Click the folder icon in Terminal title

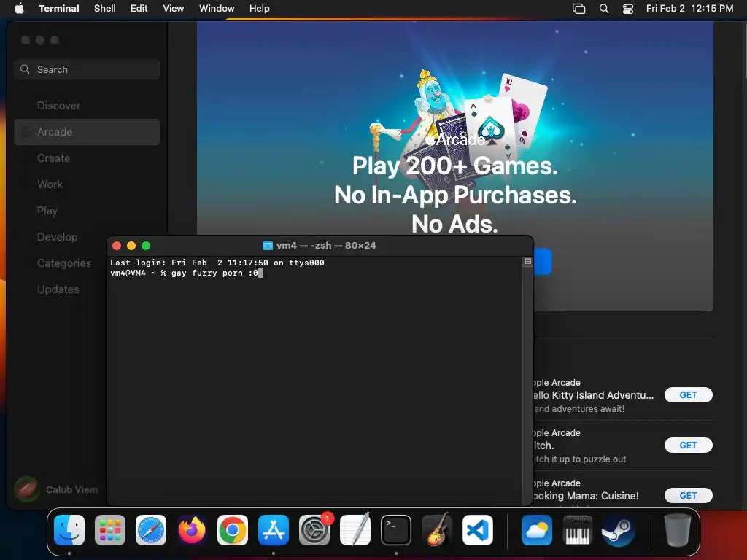pyautogui.click(x=267, y=246)
